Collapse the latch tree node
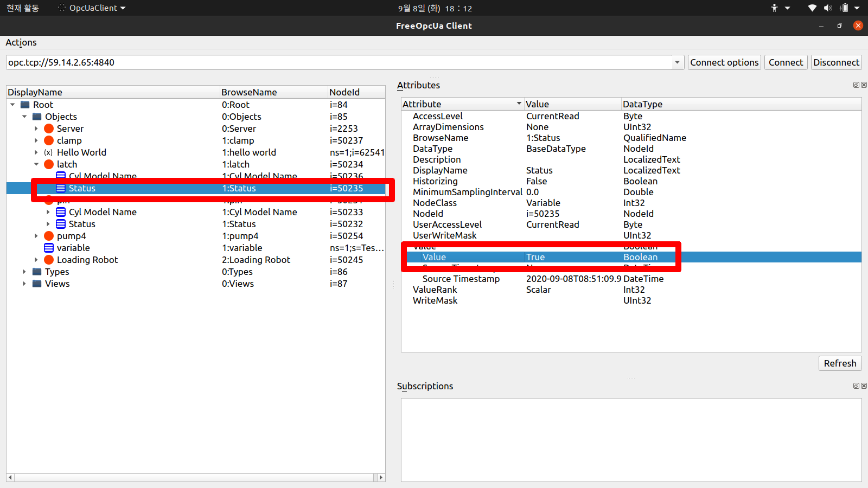The width and height of the screenshot is (868, 488). pyautogui.click(x=36, y=164)
